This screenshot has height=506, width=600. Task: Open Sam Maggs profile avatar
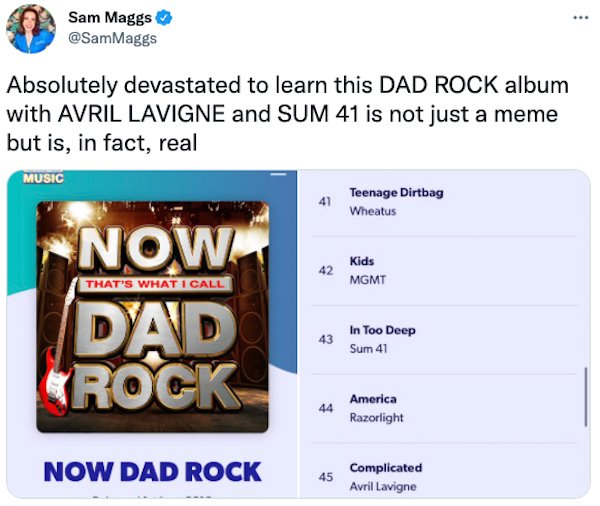[x=31, y=29]
